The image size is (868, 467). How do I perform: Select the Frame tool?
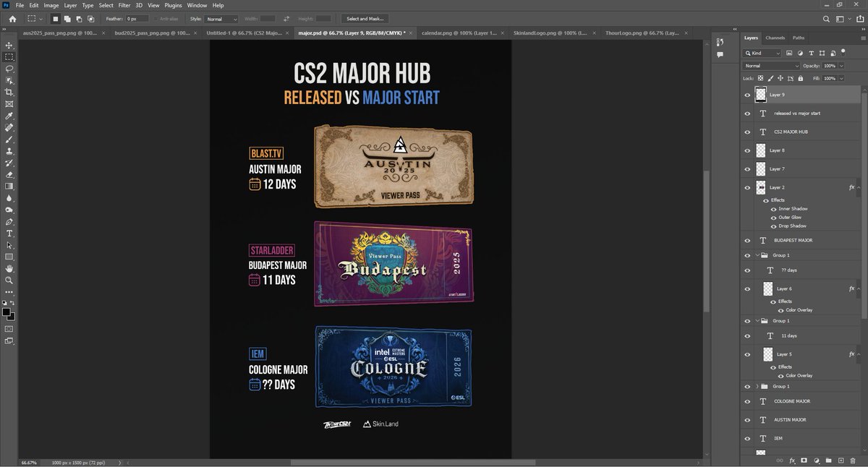tap(9, 104)
